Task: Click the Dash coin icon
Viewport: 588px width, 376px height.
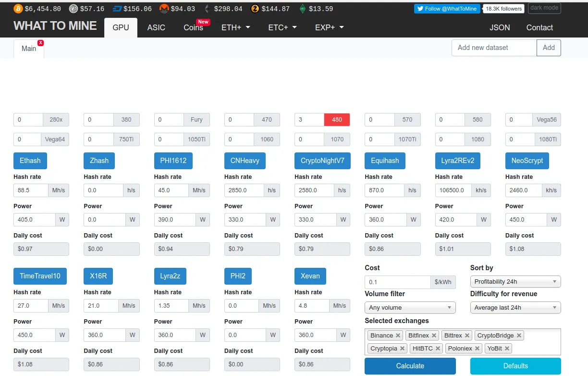Action: [x=117, y=9]
